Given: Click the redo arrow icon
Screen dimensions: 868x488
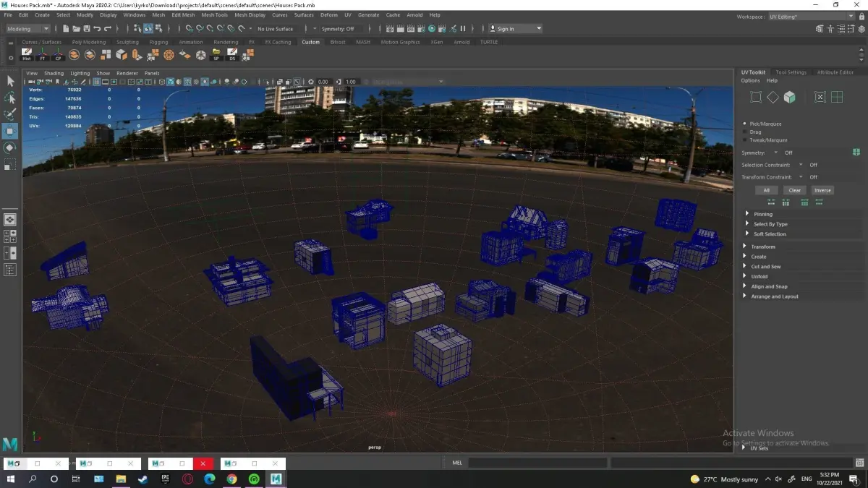Looking at the screenshot, I should tap(108, 29).
